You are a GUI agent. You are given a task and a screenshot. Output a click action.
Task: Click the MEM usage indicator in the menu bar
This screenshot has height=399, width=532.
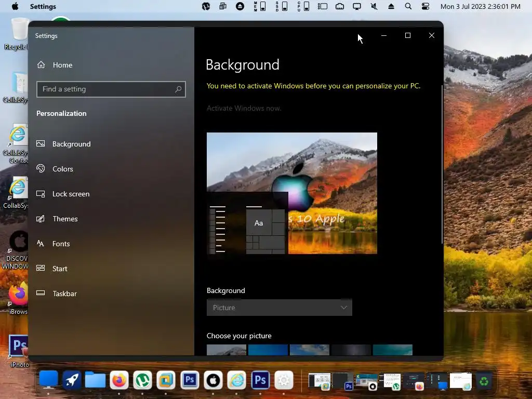point(260,6)
